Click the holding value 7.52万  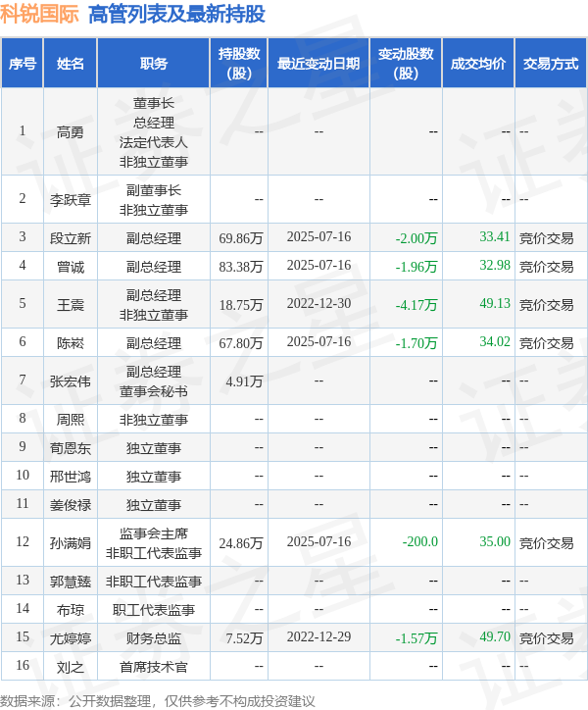244,638
